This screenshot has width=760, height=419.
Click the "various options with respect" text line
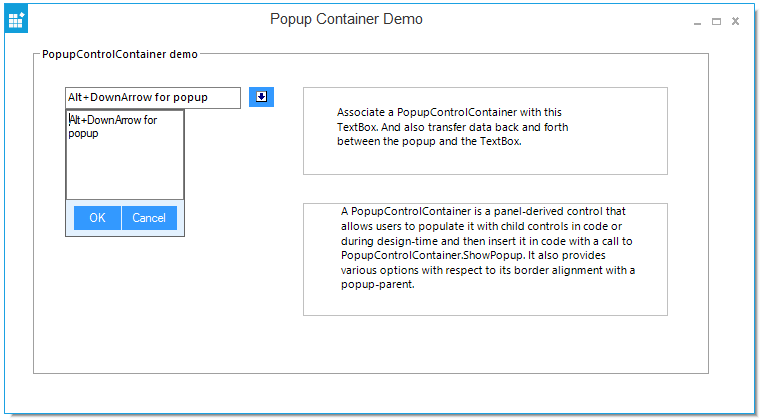click(487, 270)
